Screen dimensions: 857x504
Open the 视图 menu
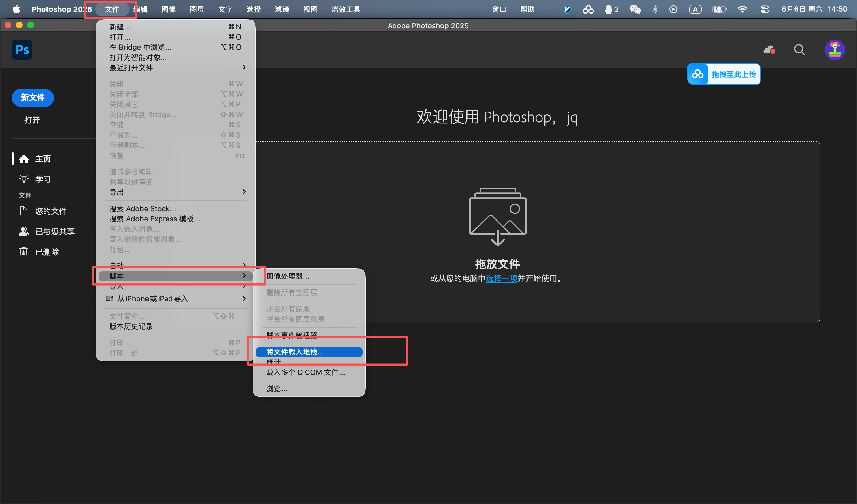[310, 9]
